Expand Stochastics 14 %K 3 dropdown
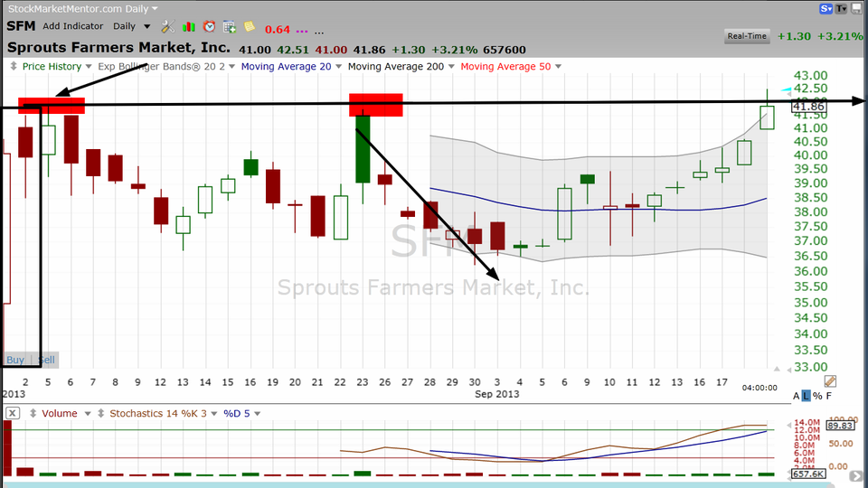This screenshot has width=868, height=488. [x=213, y=414]
